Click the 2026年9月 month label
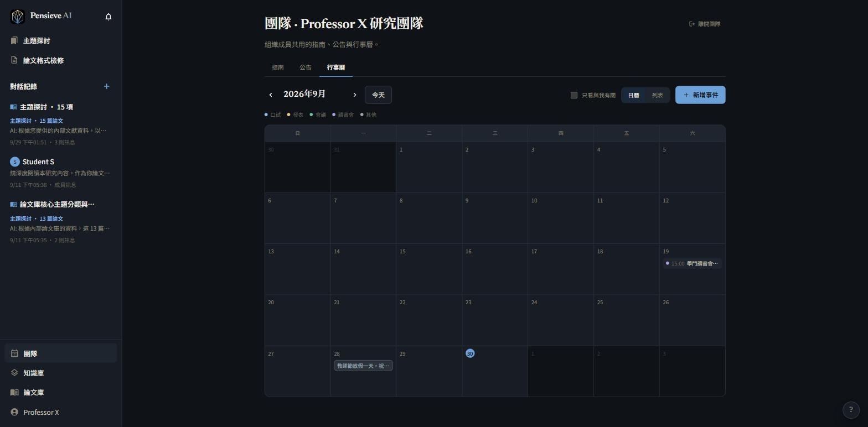 click(304, 94)
